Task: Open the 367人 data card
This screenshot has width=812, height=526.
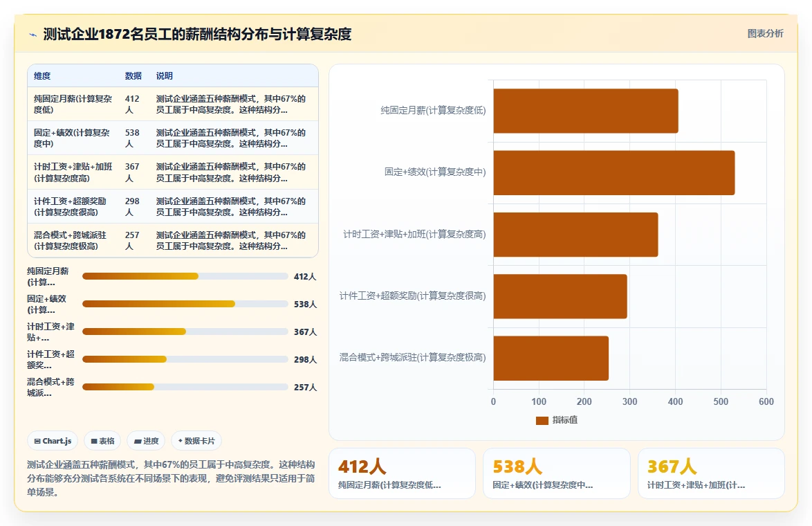Action: (x=711, y=473)
